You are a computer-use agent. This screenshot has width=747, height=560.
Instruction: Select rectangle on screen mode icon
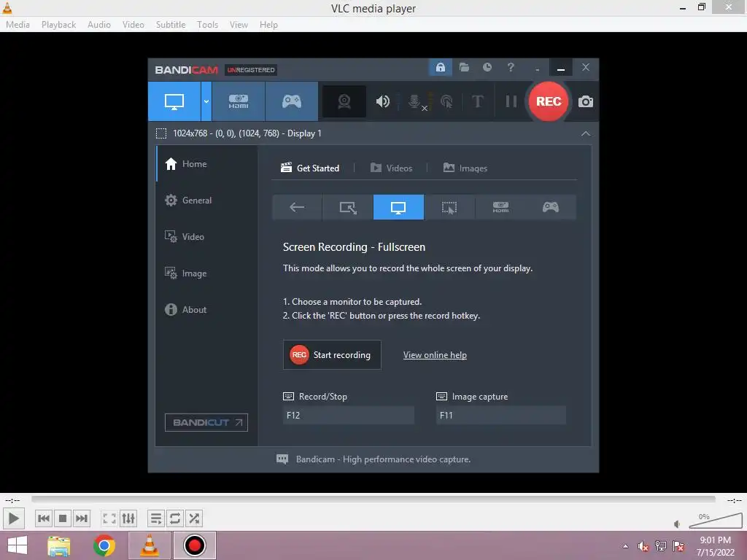[348, 207]
